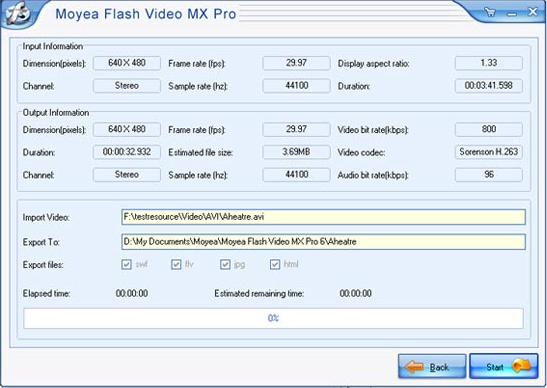Click output Channel value Stereo
This screenshot has width=547, height=388.
tap(127, 175)
